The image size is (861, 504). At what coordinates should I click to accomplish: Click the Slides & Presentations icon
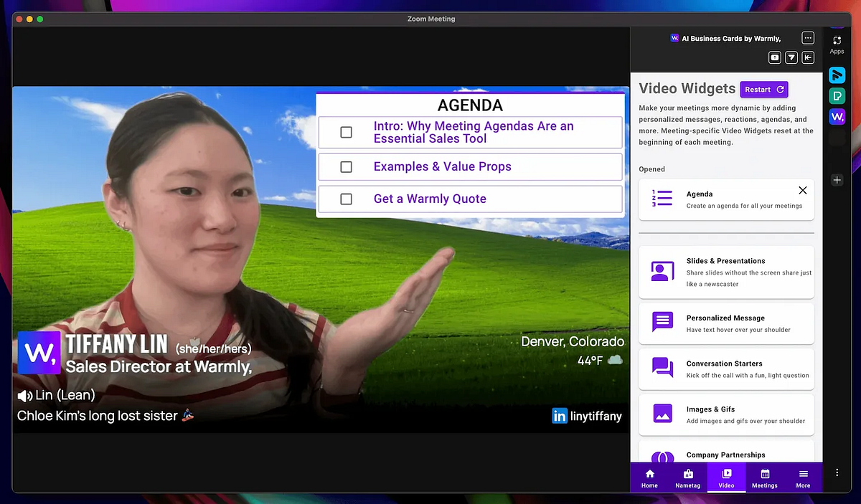click(662, 271)
